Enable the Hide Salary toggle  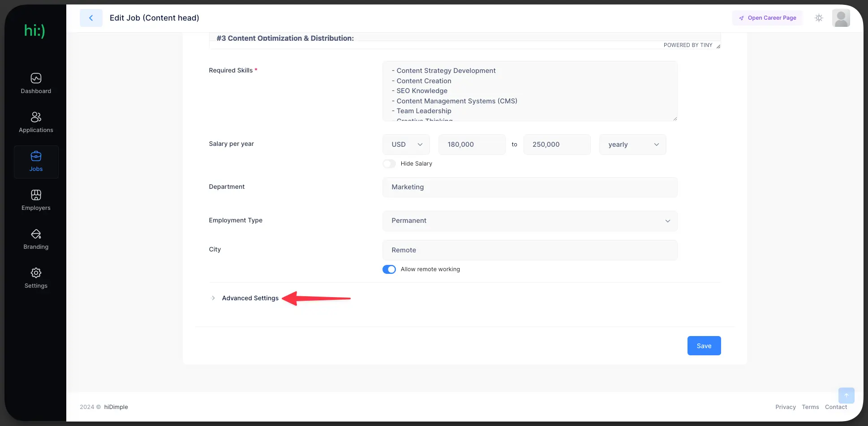389,164
